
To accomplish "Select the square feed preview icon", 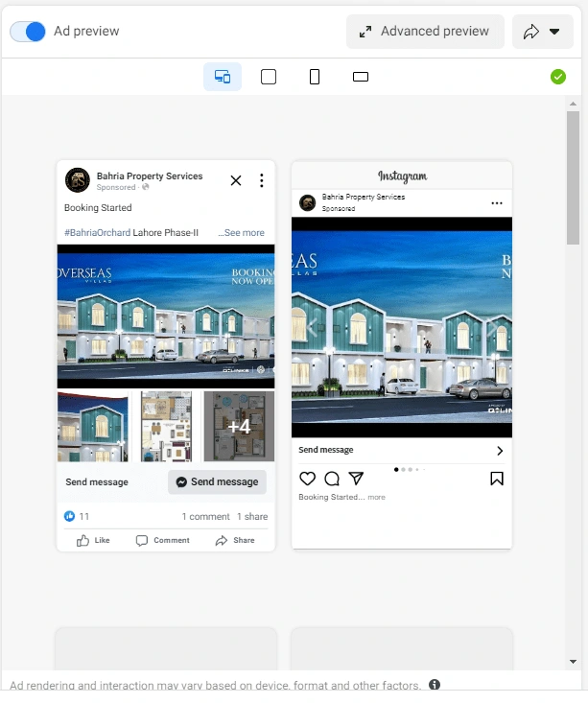I will (x=269, y=77).
